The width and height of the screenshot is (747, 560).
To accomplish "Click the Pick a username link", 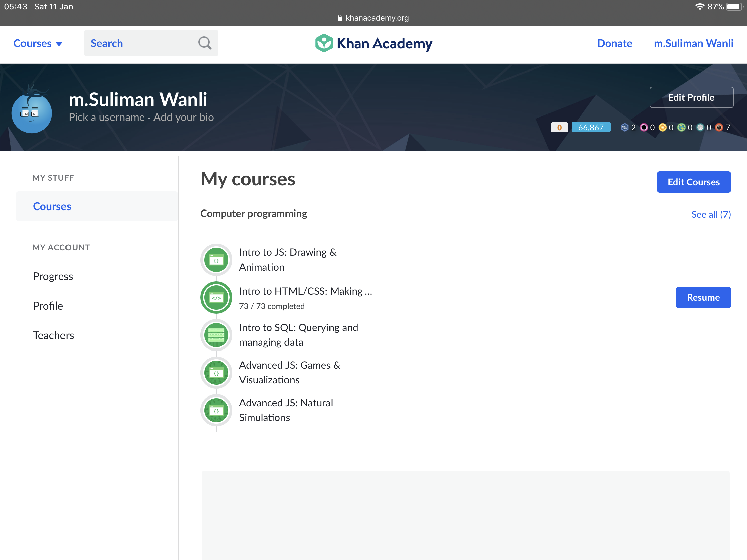I will (x=107, y=117).
